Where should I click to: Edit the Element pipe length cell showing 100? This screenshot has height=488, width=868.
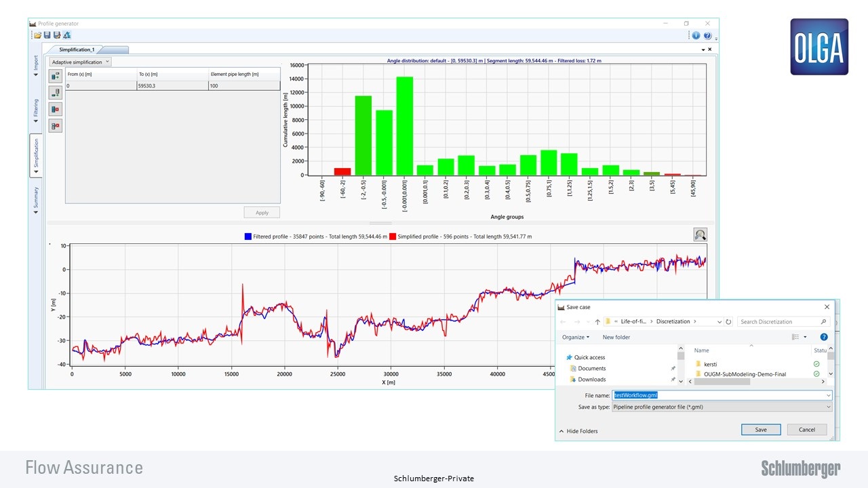click(244, 86)
